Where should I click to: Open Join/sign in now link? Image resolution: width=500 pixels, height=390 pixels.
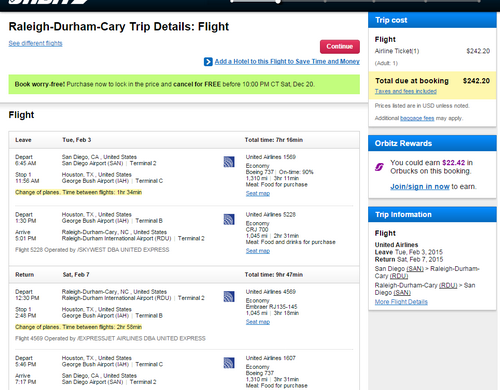[x=420, y=186]
